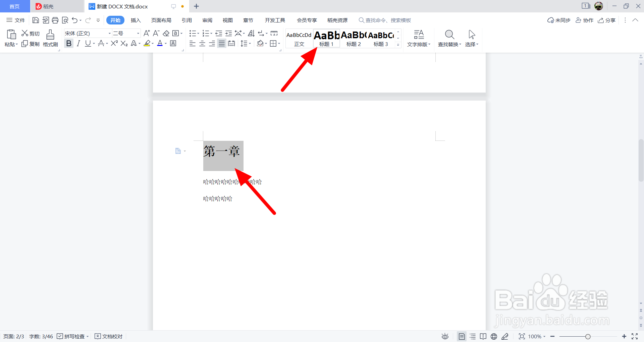Switch to outline view icon
This screenshot has width=644, height=342.
pos(473,336)
